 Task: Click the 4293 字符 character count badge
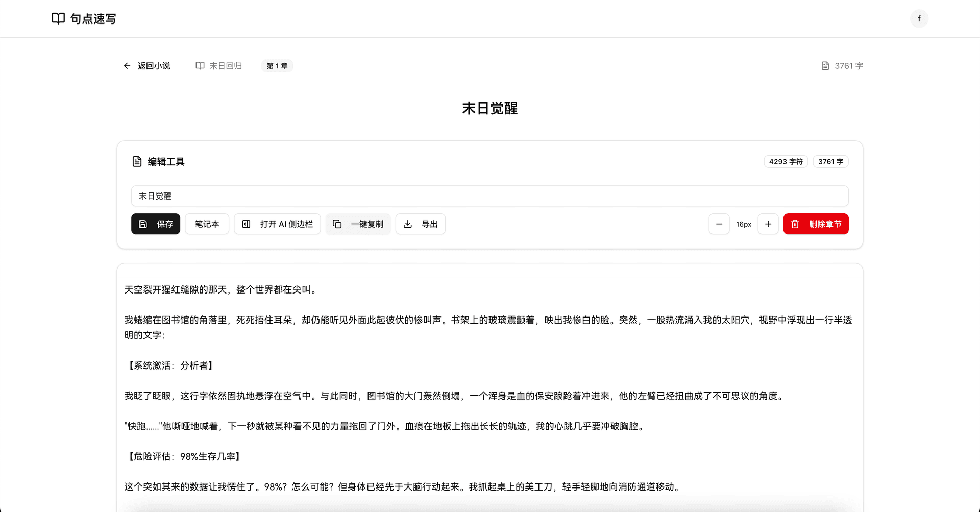[786, 162]
